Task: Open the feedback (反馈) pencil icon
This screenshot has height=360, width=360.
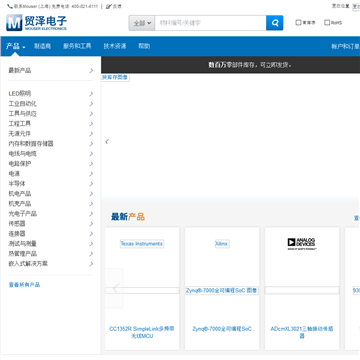Action: point(109,6)
